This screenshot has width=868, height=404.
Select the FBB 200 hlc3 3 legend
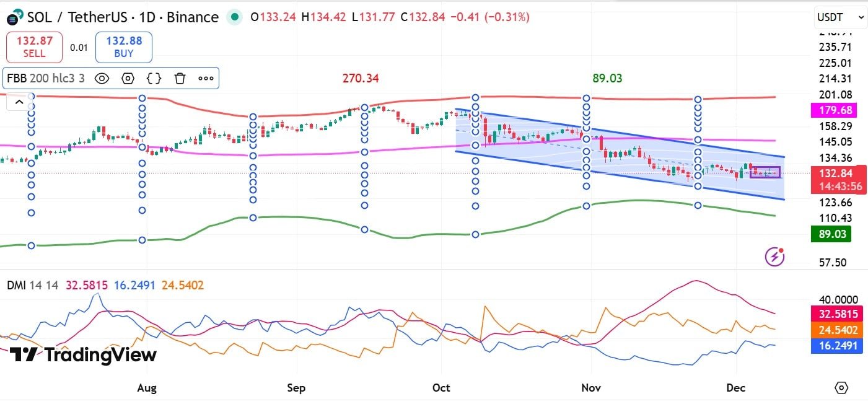point(45,78)
